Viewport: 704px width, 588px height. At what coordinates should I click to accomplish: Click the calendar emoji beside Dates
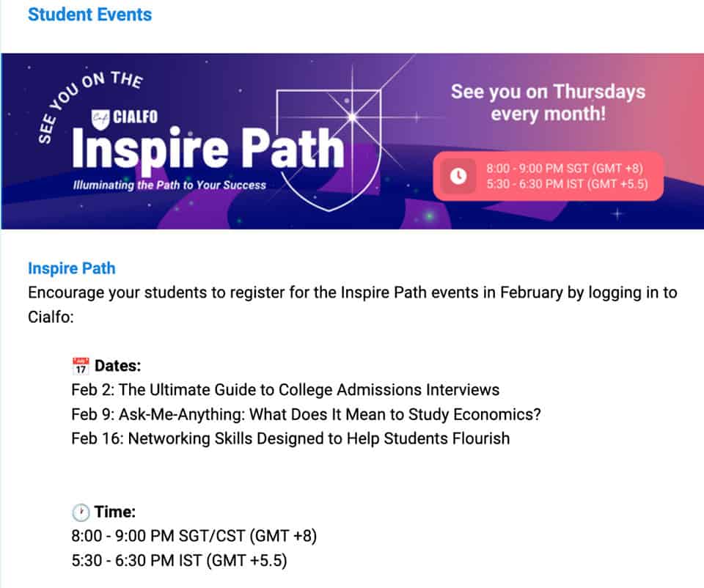(81, 365)
